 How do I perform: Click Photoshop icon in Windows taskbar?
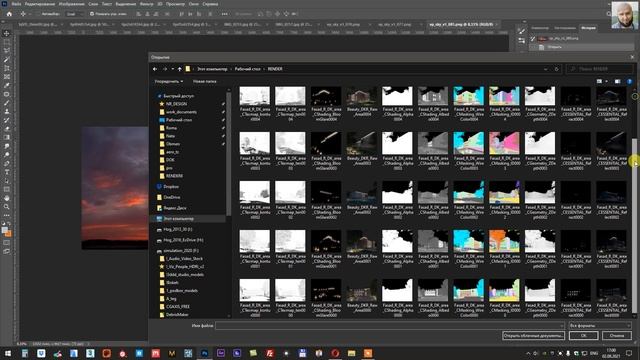click(x=204, y=353)
